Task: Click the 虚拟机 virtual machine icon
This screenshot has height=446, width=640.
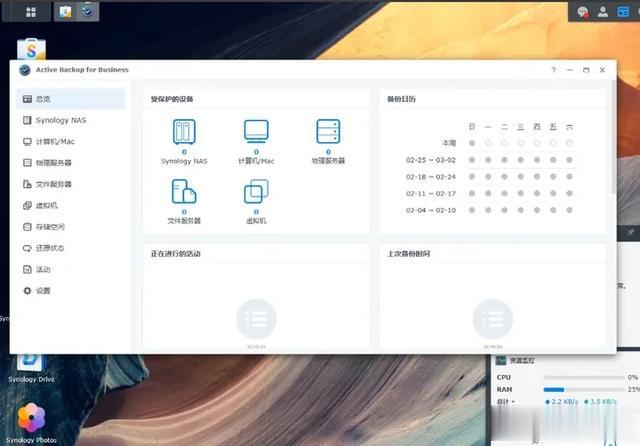Action: pyautogui.click(x=256, y=191)
